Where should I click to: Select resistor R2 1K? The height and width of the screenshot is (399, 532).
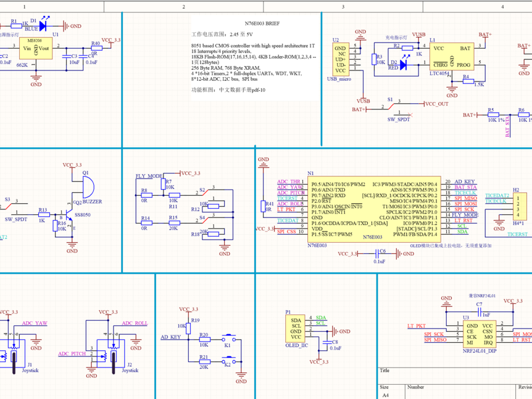tap(407, 48)
